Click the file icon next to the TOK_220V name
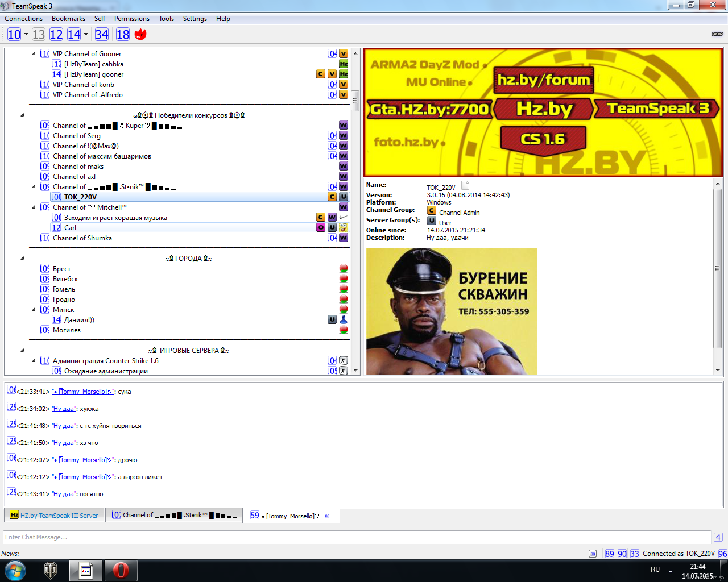This screenshot has width=728, height=582. click(x=465, y=185)
